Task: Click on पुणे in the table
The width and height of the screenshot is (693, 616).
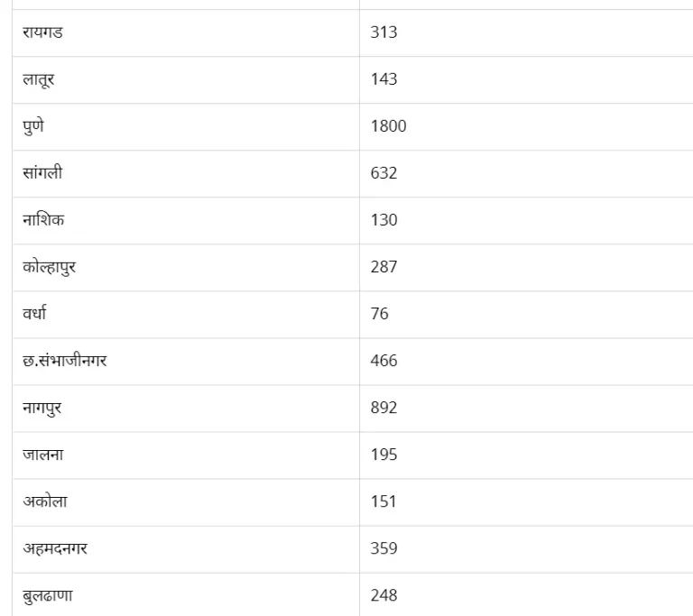Action: coord(33,126)
